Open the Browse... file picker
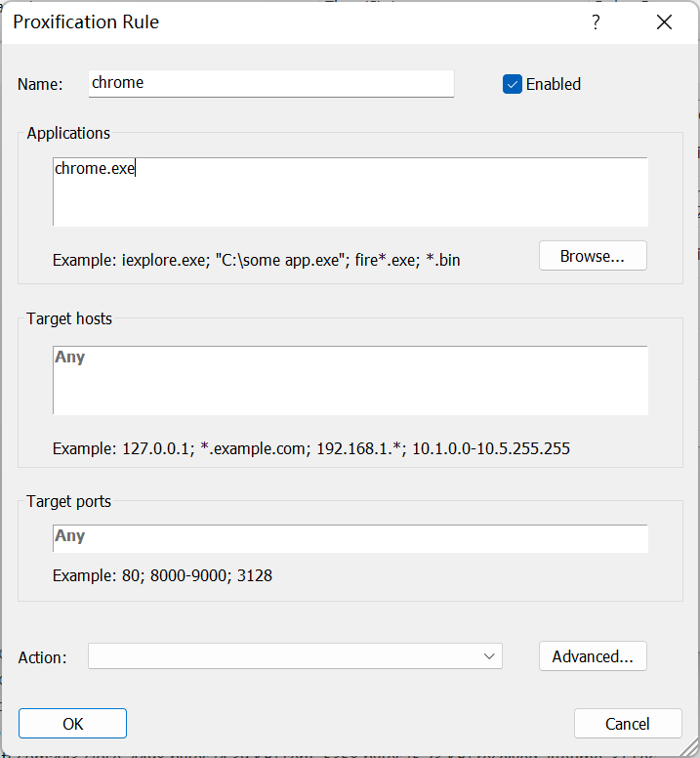 click(x=593, y=256)
